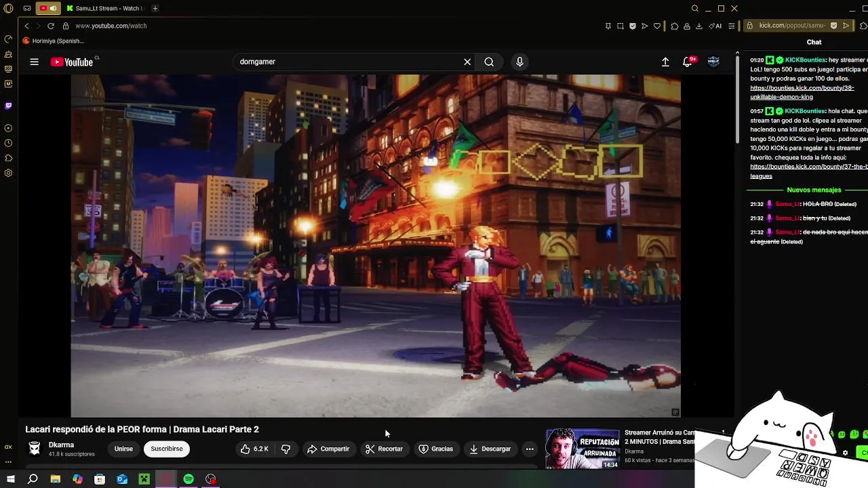Open YouTube hamburger guide menu

click(34, 62)
